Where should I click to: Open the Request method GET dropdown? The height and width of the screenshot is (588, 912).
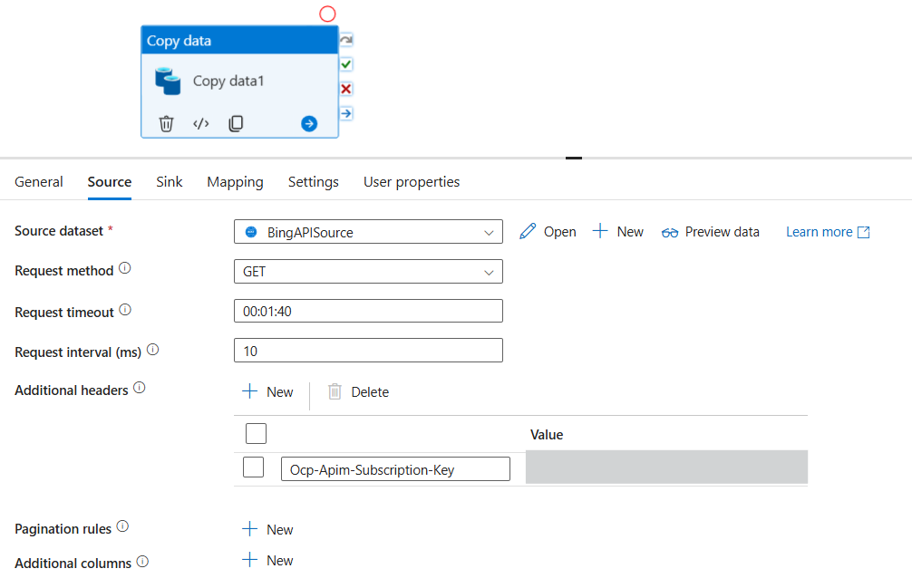(x=368, y=271)
